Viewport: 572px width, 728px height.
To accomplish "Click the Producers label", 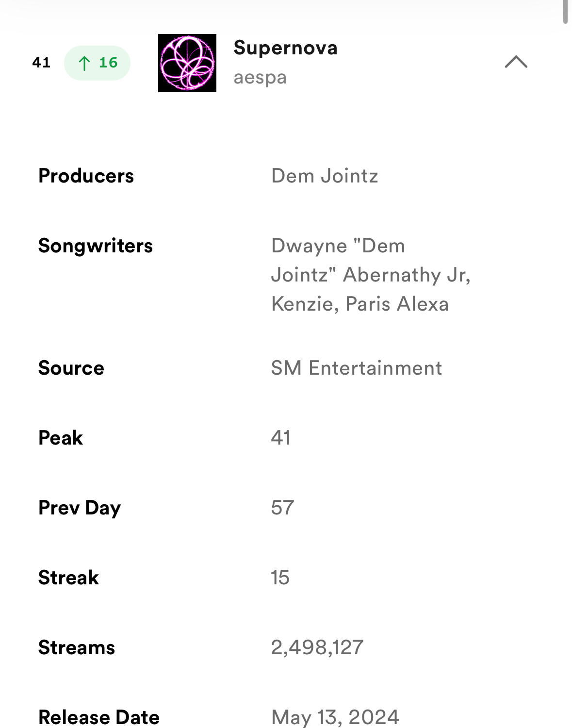I will (x=86, y=176).
